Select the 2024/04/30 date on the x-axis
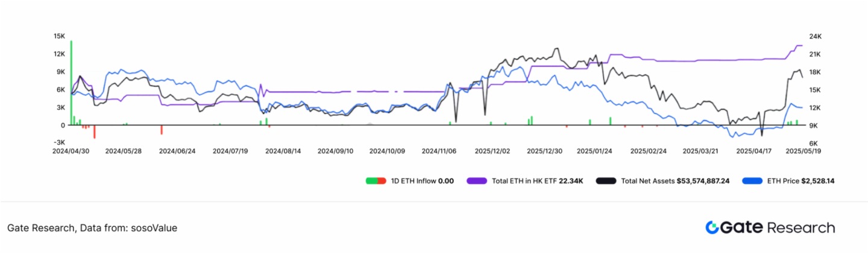 72,151
